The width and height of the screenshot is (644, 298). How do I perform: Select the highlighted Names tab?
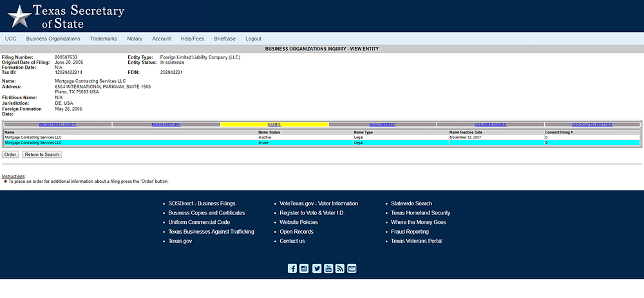click(x=274, y=124)
